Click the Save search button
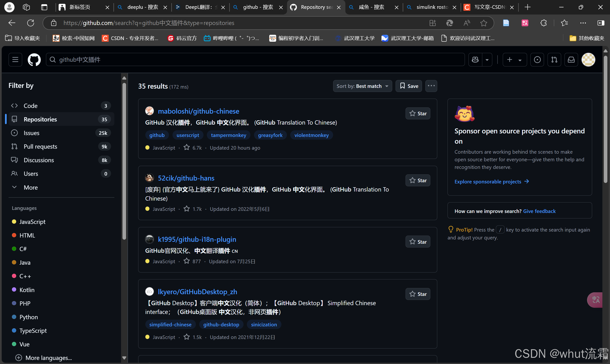Image resolution: width=610 pixels, height=364 pixels. click(408, 86)
